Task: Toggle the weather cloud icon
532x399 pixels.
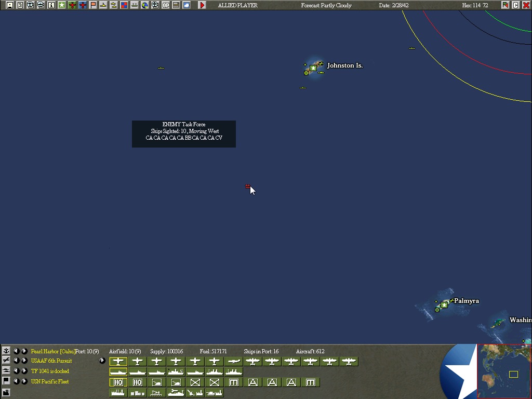Action: click(x=187, y=5)
